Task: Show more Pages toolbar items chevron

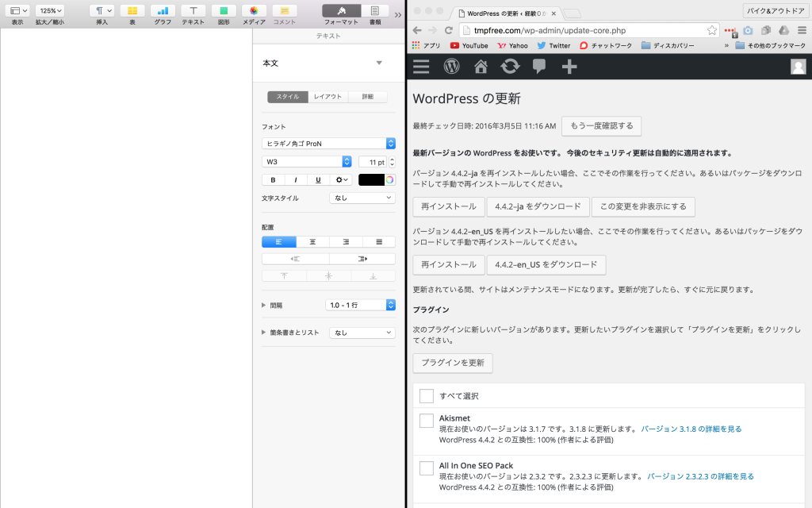Action: 398,14
